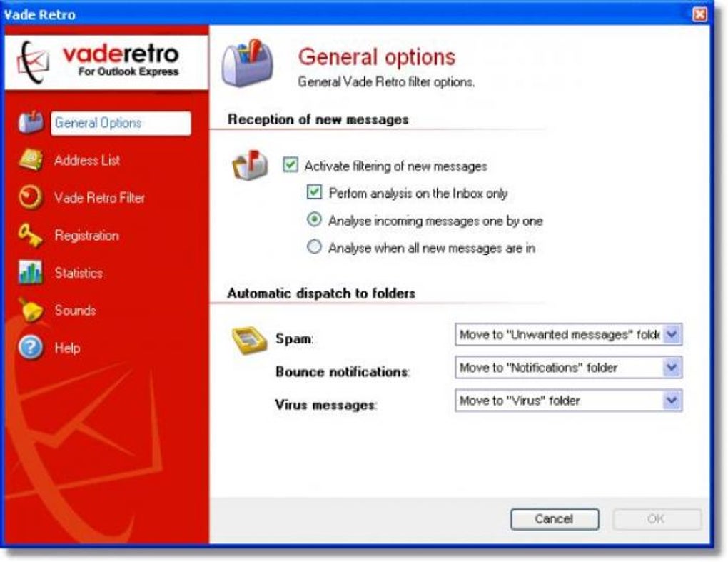Click the 'Spam:' label
This screenshot has height=562, width=728.
pyautogui.click(x=294, y=338)
